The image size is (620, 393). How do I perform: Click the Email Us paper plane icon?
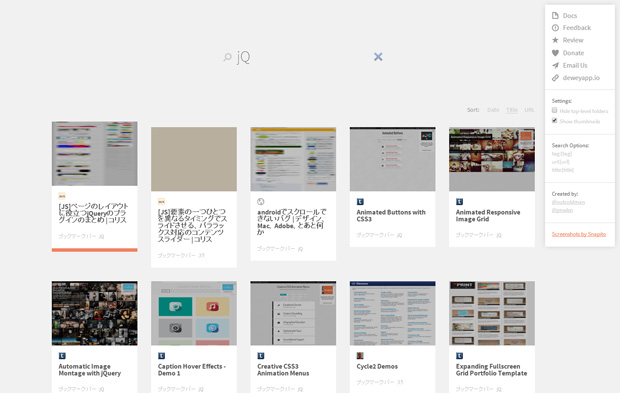tap(555, 65)
